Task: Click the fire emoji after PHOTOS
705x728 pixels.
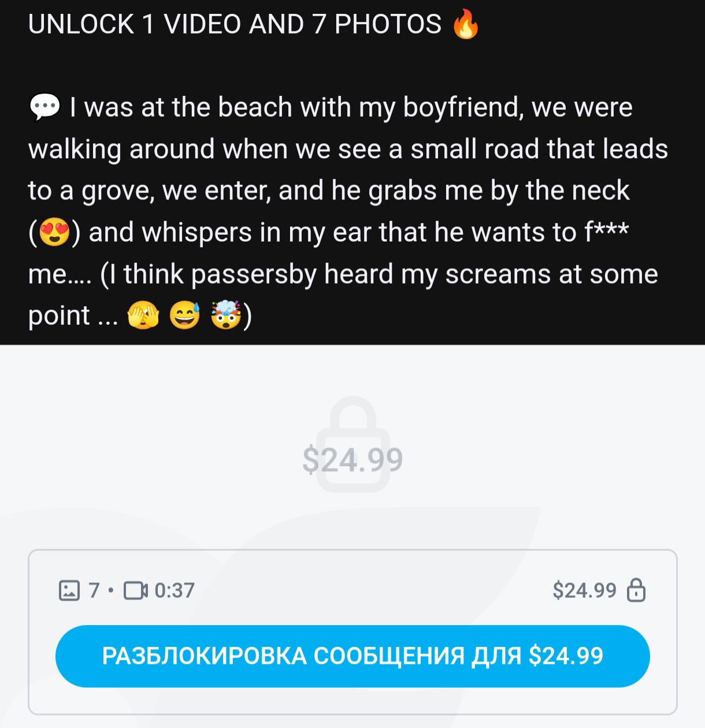Action: (x=466, y=24)
